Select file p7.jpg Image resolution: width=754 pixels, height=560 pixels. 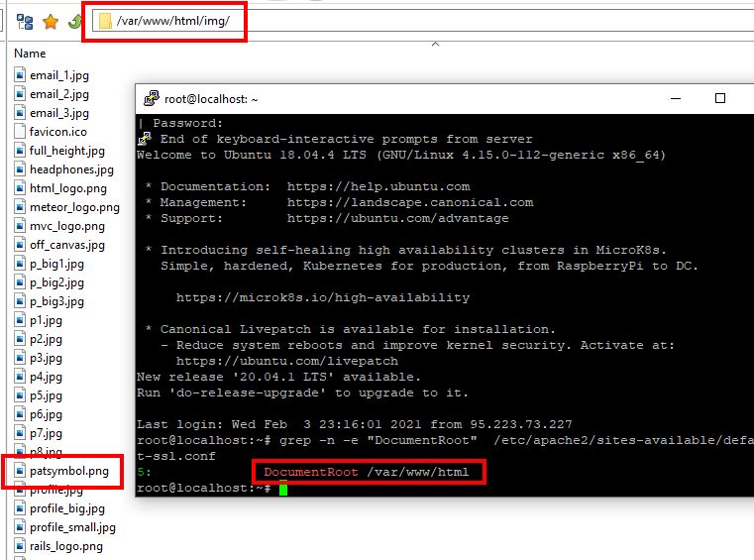tap(46, 433)
